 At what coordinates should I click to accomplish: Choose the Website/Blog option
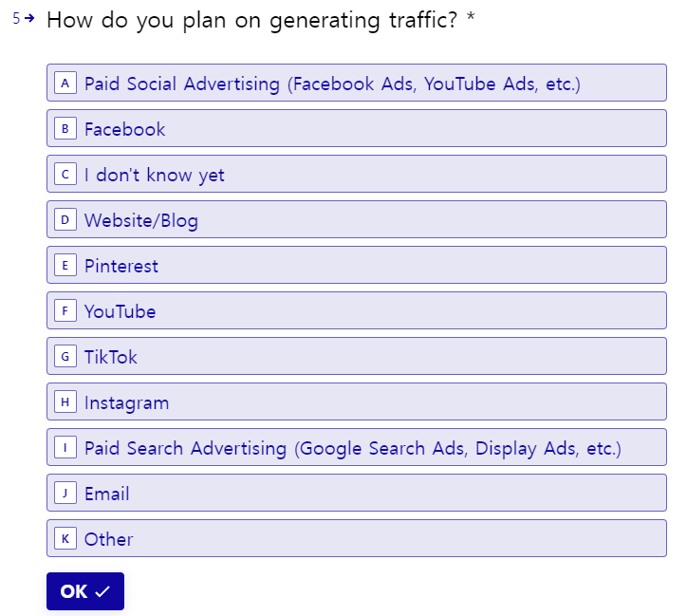point(357,219)
